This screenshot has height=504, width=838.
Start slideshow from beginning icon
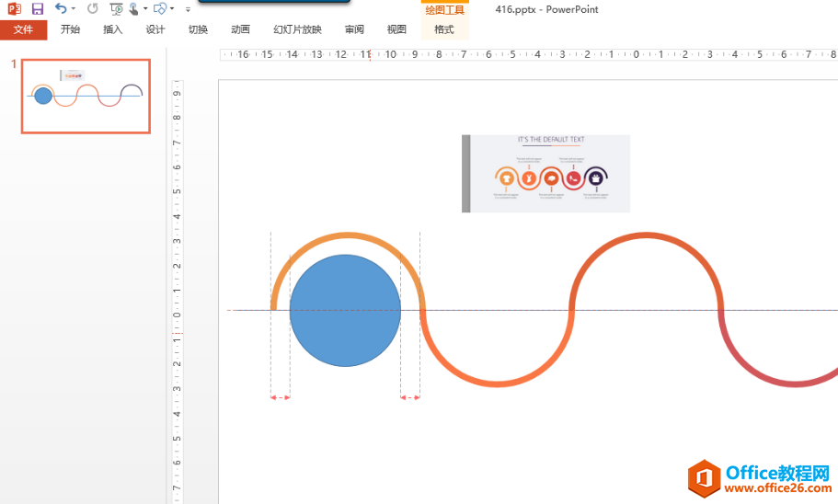tap(115, 9)
